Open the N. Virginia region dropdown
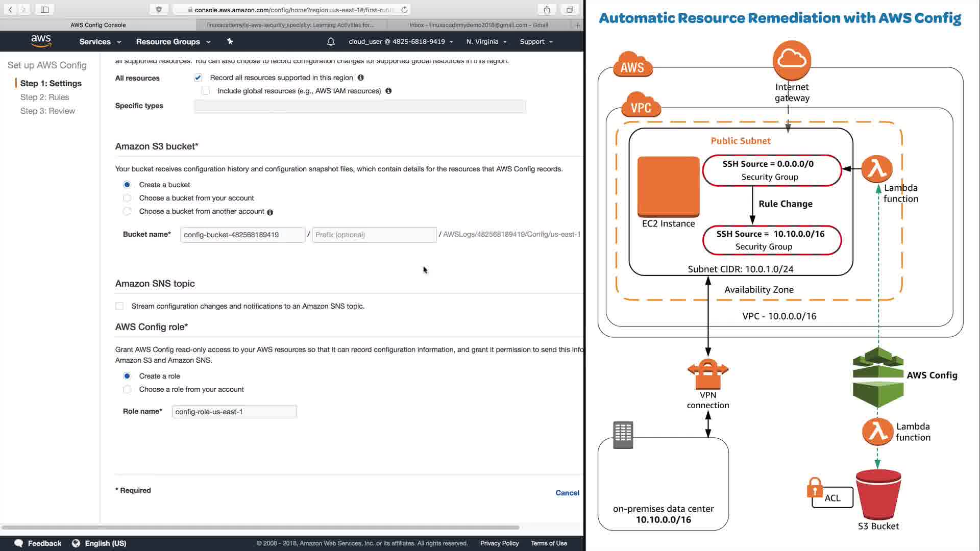The width and height of the screenshot is (980, 551). [486, 42]
